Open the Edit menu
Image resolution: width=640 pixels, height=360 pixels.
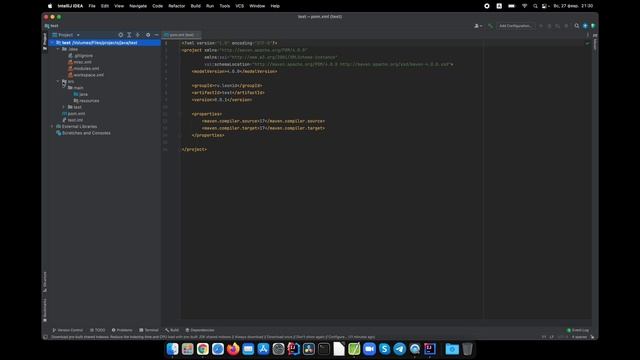pos(105,6)
